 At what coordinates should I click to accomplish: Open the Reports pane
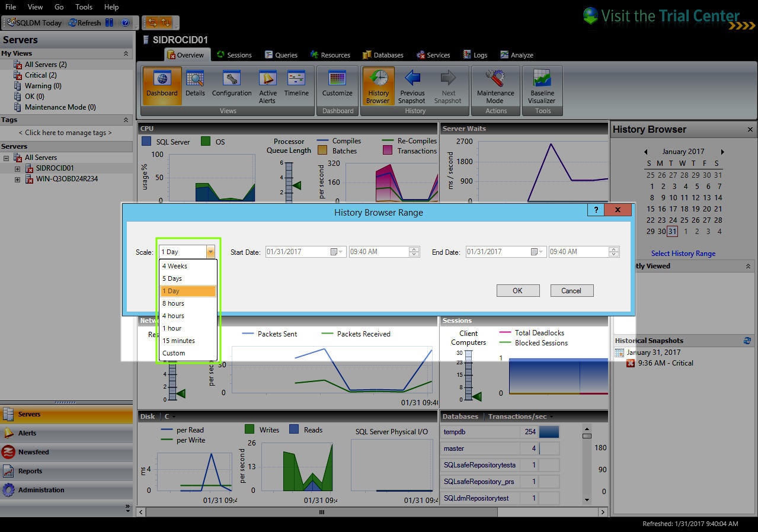(x=66, y=471)
